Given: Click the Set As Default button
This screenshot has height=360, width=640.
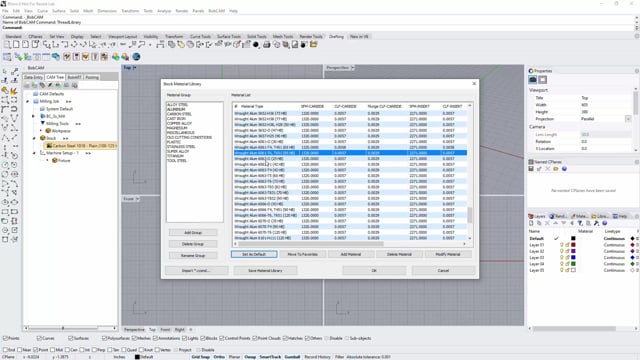Looking at the screenshot, I should (x=254, y=254).
